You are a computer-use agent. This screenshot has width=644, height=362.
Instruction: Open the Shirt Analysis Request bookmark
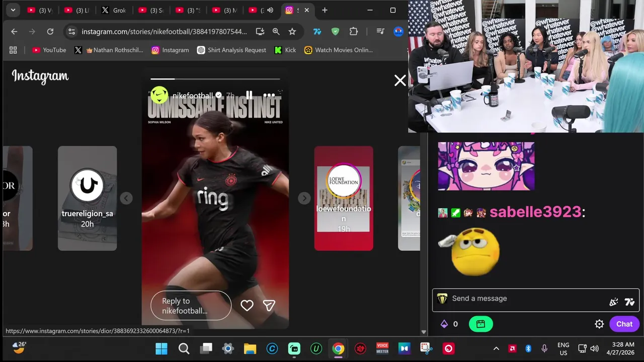(231, 50)
